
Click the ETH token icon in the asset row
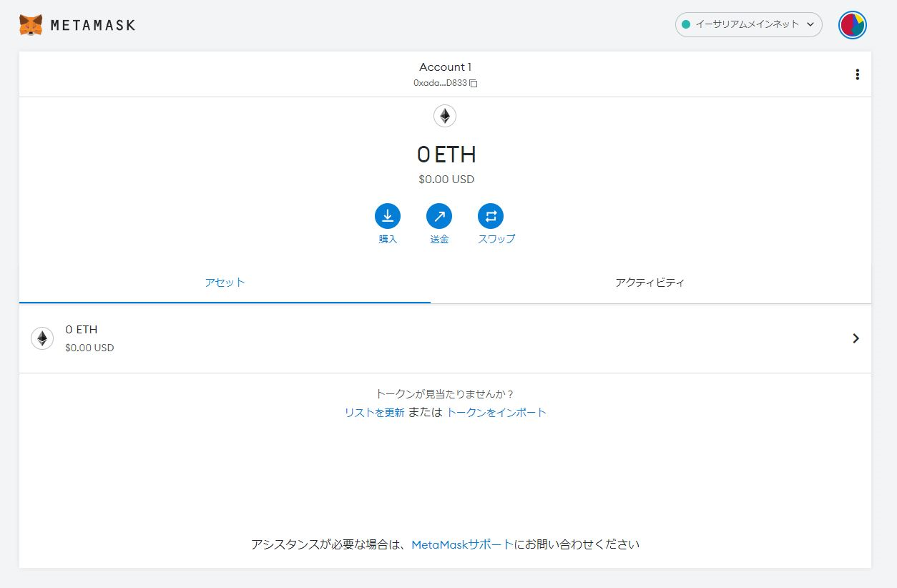click(42, 338)
